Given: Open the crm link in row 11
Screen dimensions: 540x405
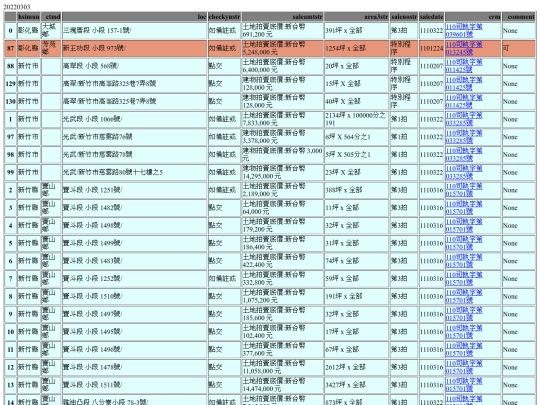Looking at the screenshot, I should click(x=464, y=350).
